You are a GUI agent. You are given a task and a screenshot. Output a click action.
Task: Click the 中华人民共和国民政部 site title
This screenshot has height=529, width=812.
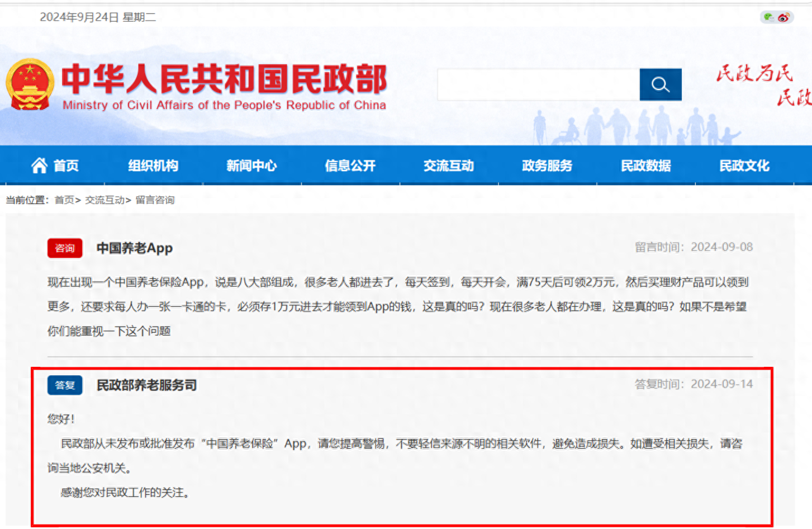pyautogui.click(x=224, y=78)
